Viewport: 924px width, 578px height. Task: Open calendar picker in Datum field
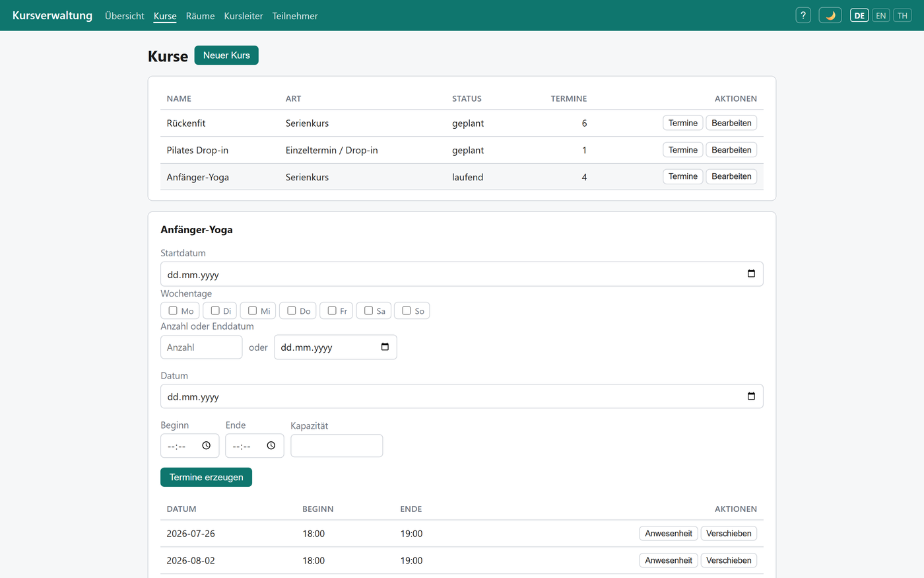click(751, 396)
